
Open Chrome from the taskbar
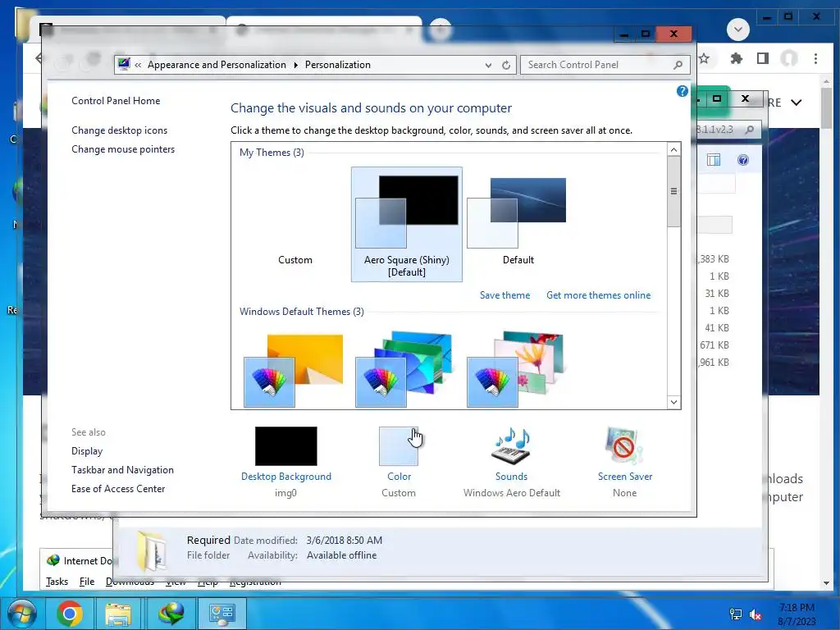tap(70, 614)
